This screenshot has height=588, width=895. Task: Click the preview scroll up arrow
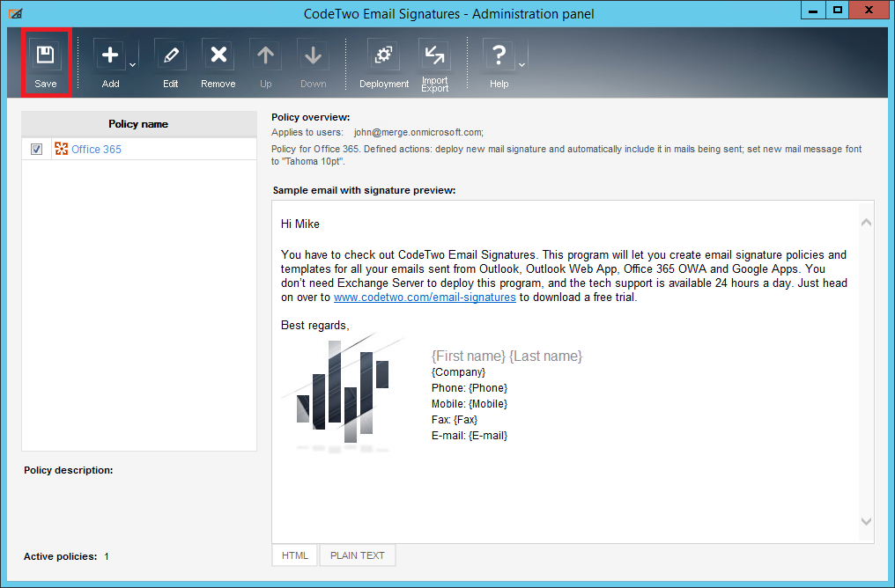[x=866, y=223]
